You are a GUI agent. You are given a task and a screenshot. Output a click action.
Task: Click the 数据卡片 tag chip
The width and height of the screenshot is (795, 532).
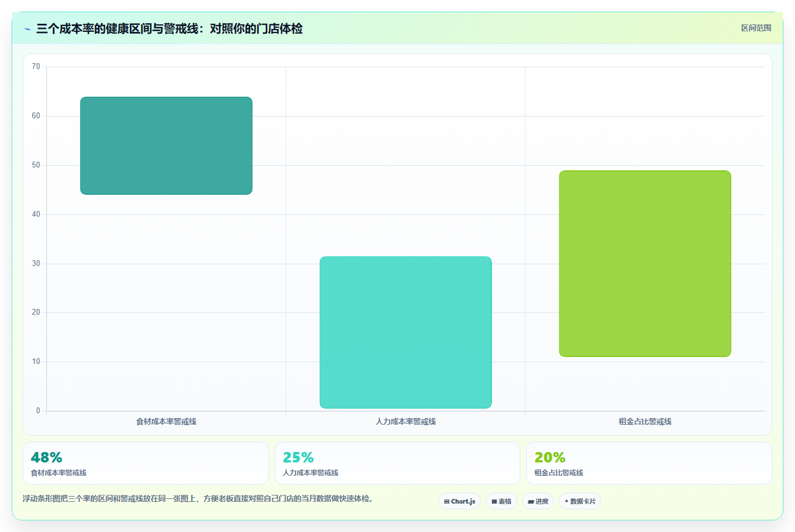[580, 501]
